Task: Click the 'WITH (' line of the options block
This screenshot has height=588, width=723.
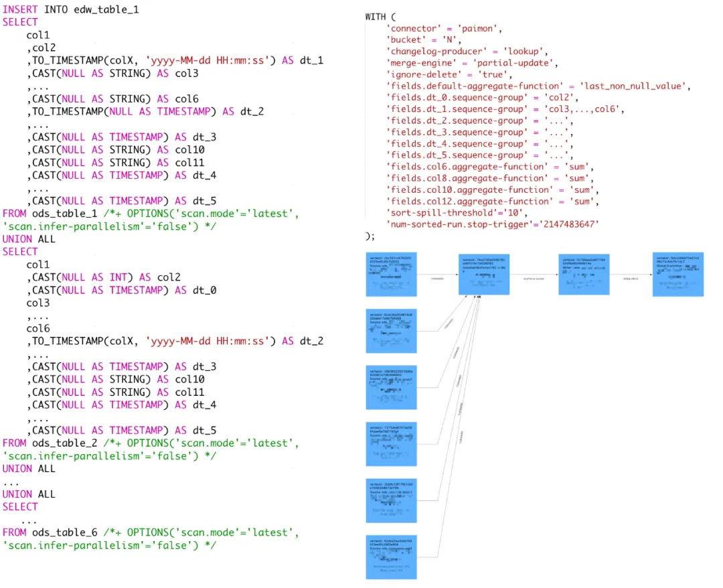Action: tap(380, 17)
